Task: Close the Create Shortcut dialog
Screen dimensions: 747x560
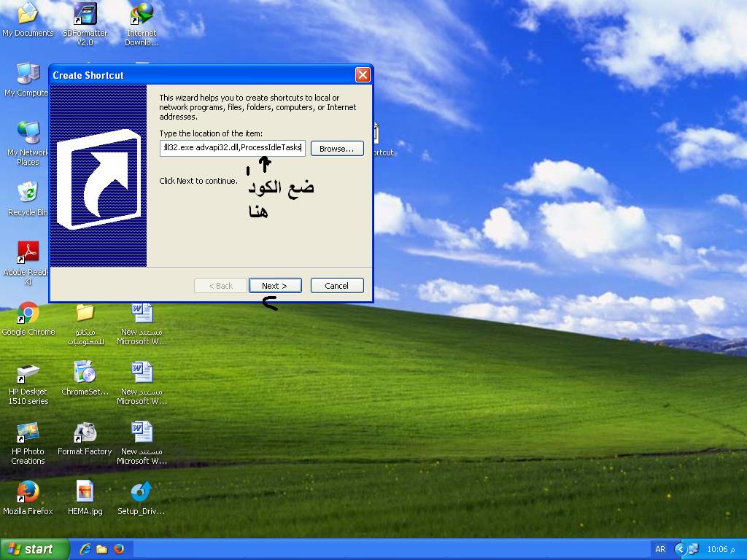Action: tap(363, 75)
